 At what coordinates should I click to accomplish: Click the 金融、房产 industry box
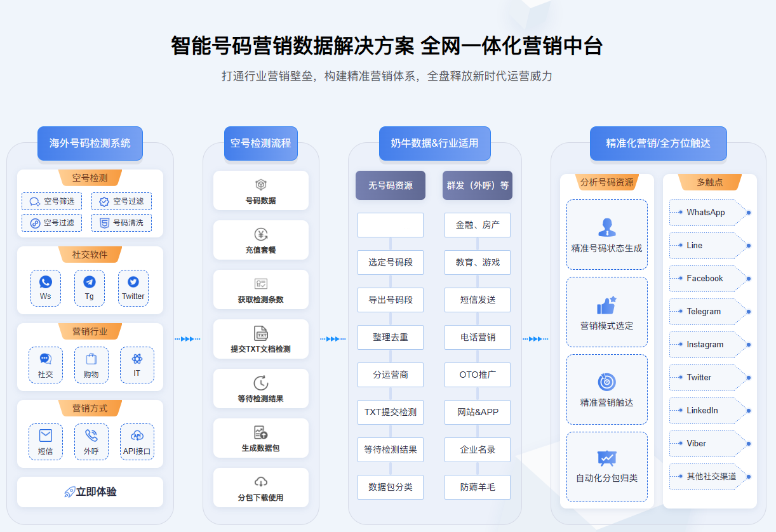point(478,225)
